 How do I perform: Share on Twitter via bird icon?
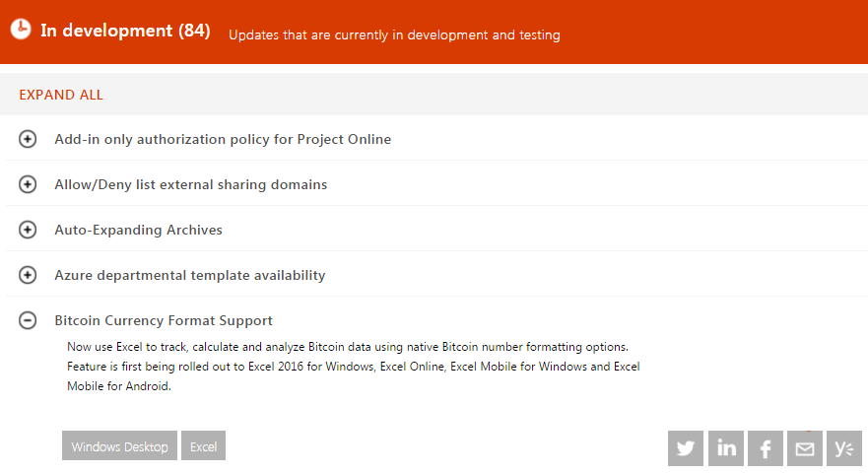tap(686, 448)
